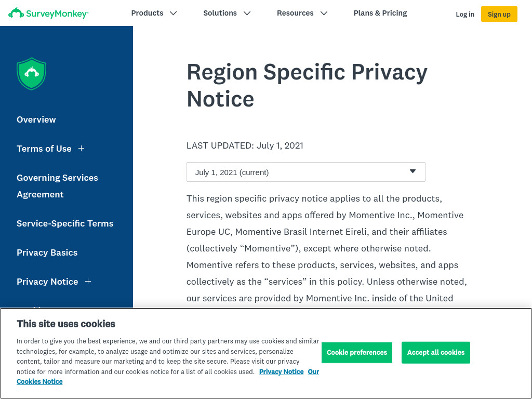Click the yellow Sign up button

[499, 14]
